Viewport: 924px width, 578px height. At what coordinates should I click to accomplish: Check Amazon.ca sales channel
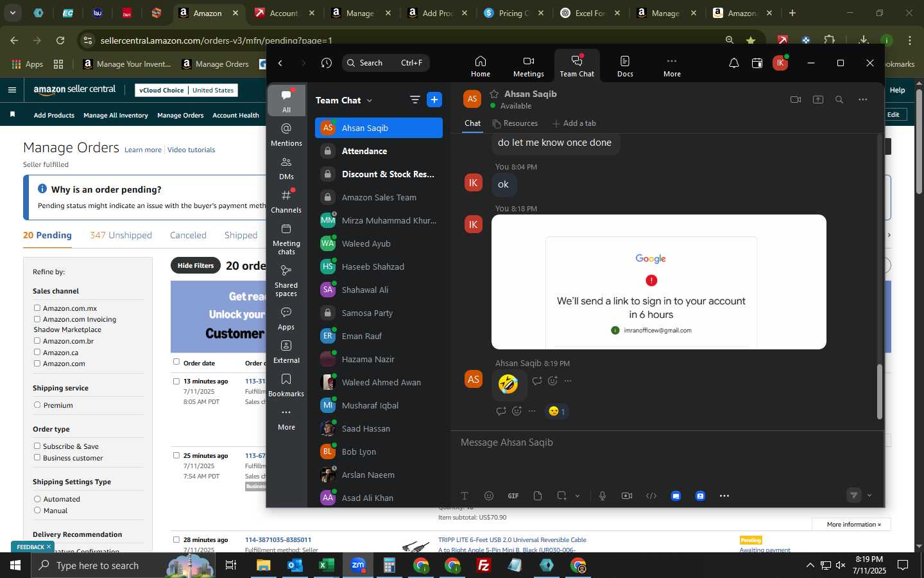click(37, 352)
